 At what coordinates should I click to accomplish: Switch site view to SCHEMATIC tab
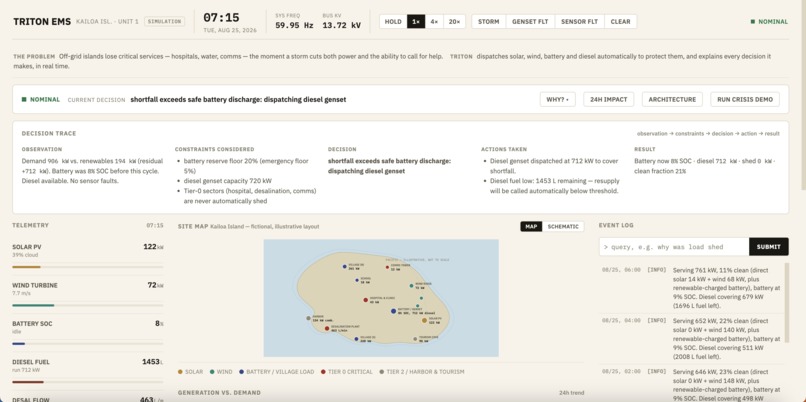point(563,227)
